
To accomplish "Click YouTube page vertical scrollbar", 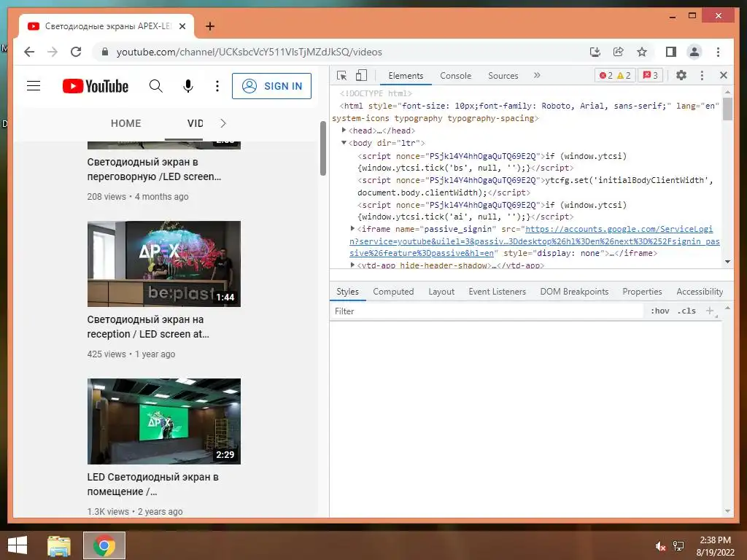I will point(323,149).
